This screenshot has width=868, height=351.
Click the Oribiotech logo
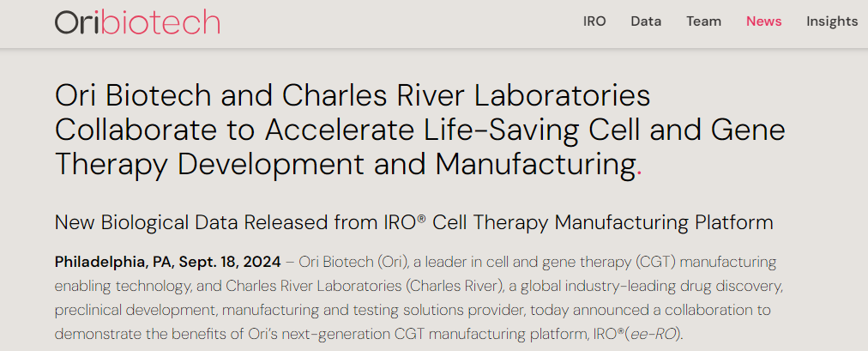point(137,21)
